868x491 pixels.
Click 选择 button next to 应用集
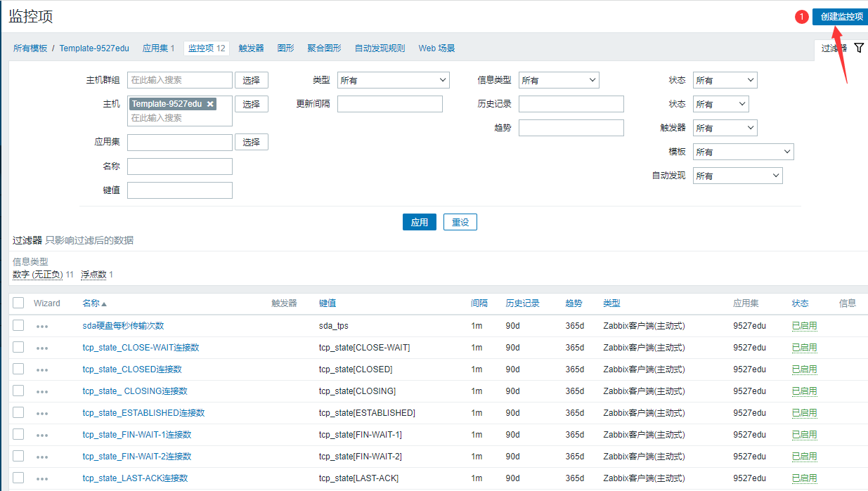point(252,142)
